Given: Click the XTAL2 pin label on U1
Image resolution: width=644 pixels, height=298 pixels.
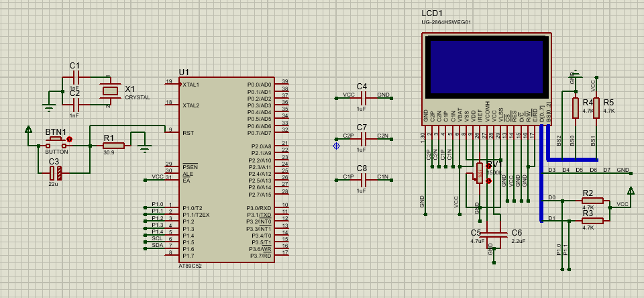Looking at the screenshot, I should pos(191,105).
